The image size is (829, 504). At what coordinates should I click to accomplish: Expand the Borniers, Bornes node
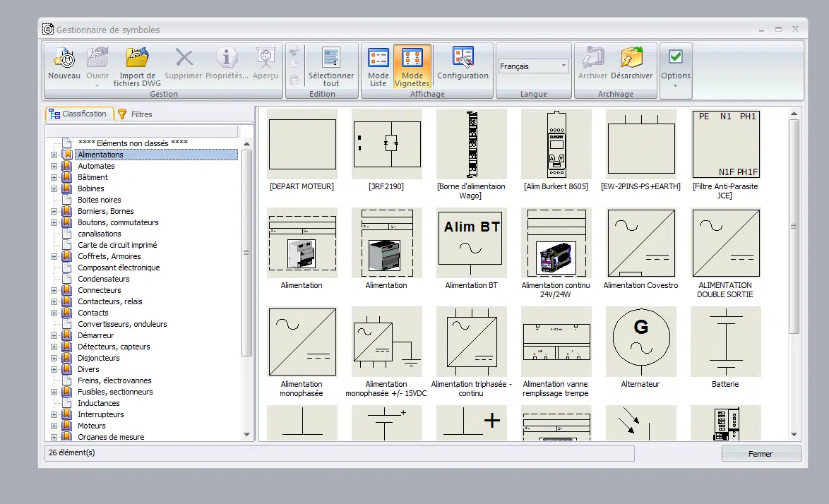pyautogui.click(x=54, y=211)
